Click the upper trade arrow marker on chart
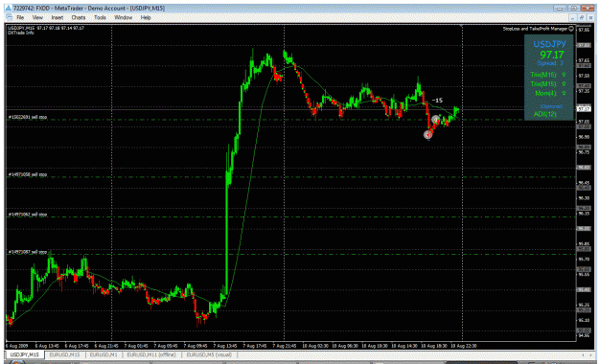 [435, 120]
